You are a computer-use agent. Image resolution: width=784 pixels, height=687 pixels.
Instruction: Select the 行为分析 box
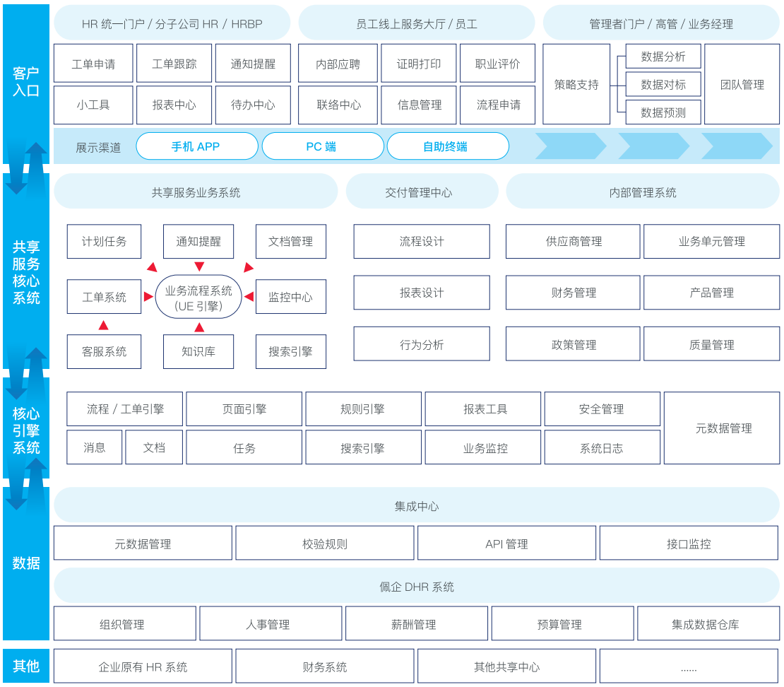(x=422, y=344)
